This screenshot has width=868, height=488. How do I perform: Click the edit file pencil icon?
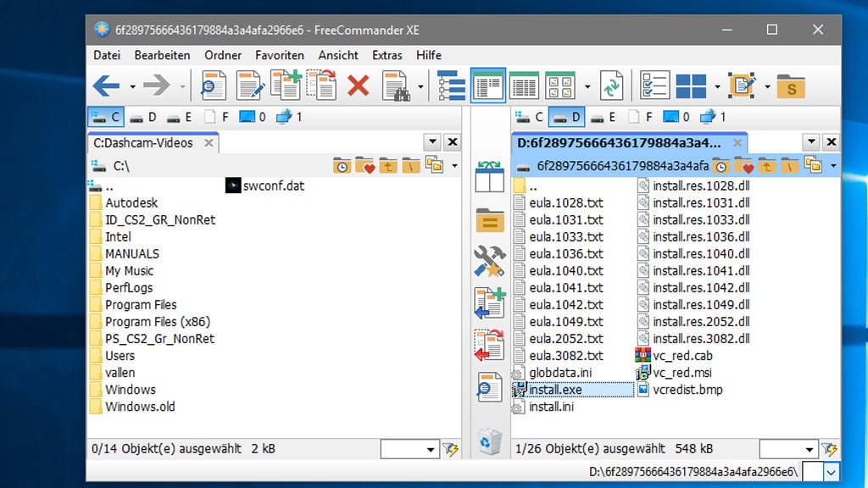coord(249,86)
